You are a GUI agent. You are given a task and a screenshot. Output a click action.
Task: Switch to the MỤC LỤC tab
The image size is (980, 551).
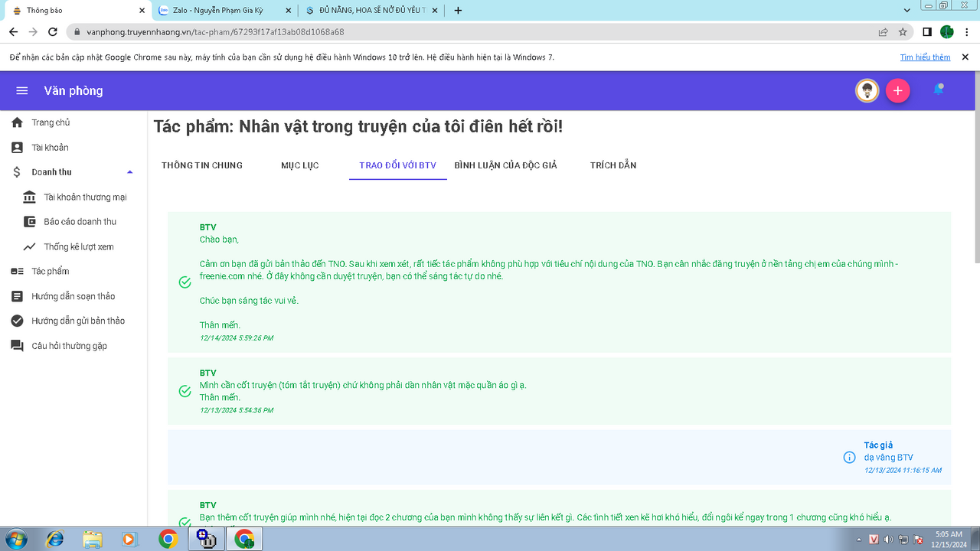click(x=299, y=165)
